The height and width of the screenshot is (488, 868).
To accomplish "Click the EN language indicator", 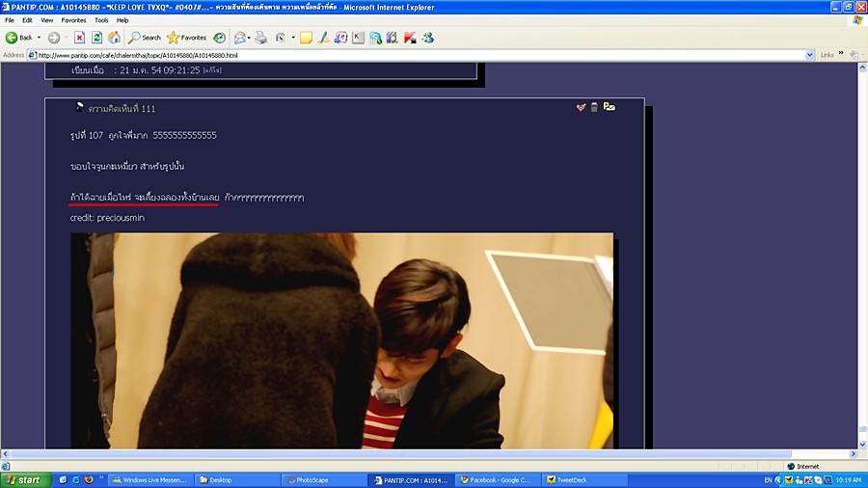I will 768,480.
